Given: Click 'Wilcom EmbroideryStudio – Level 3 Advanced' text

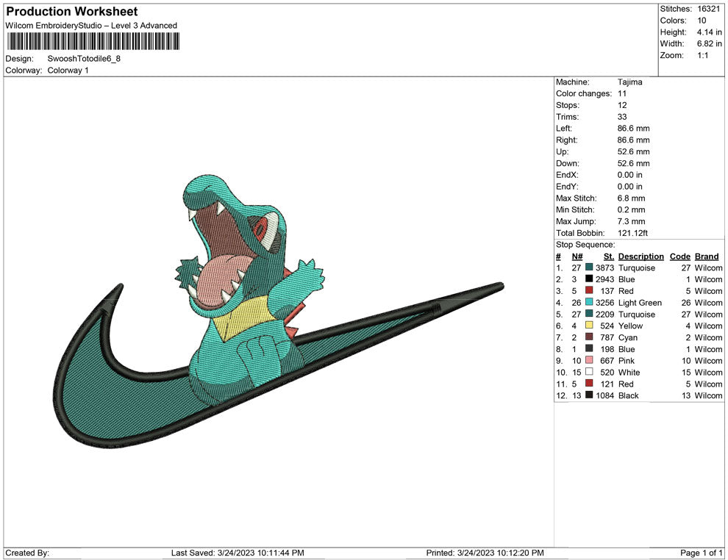Looking at the screenshot, I should [x=91, y=26].
